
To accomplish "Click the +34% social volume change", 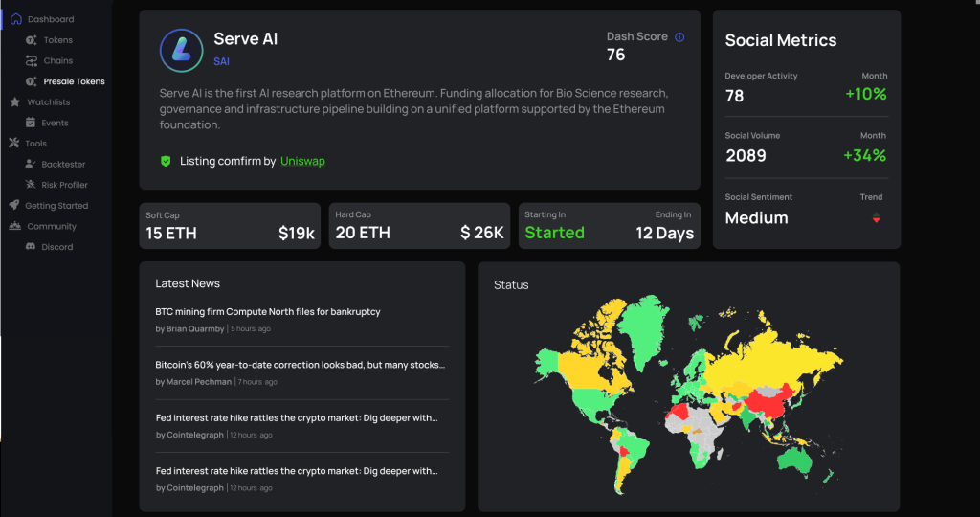I will 865,155.
